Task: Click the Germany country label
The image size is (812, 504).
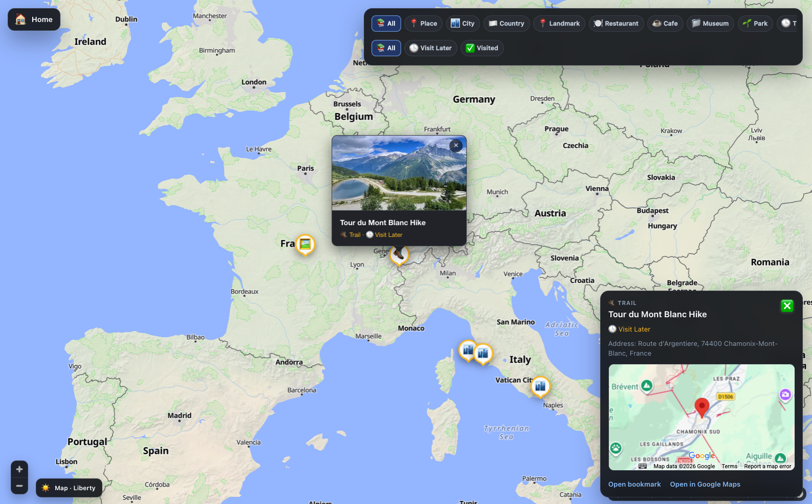Action: [x=474, y=99]
